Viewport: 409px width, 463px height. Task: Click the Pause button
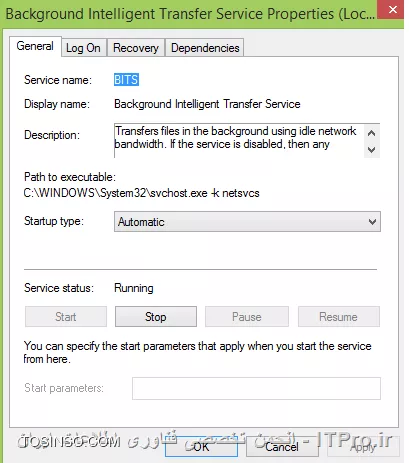tap(247, 317)
